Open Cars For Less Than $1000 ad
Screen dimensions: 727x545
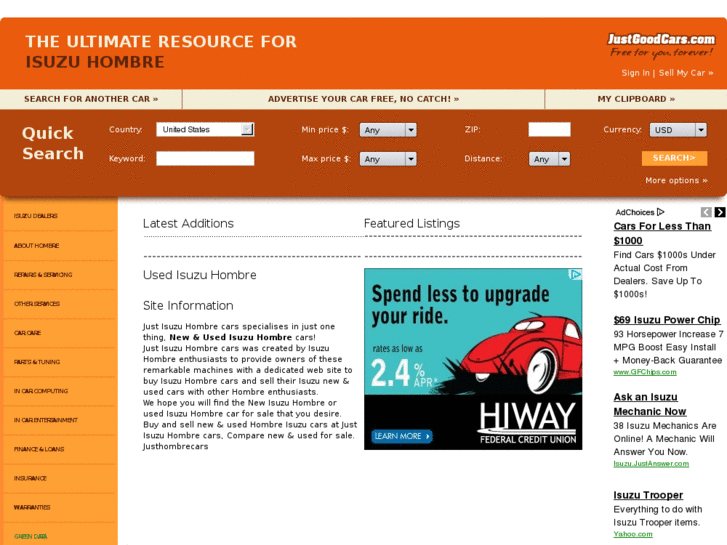coord(662,233)
